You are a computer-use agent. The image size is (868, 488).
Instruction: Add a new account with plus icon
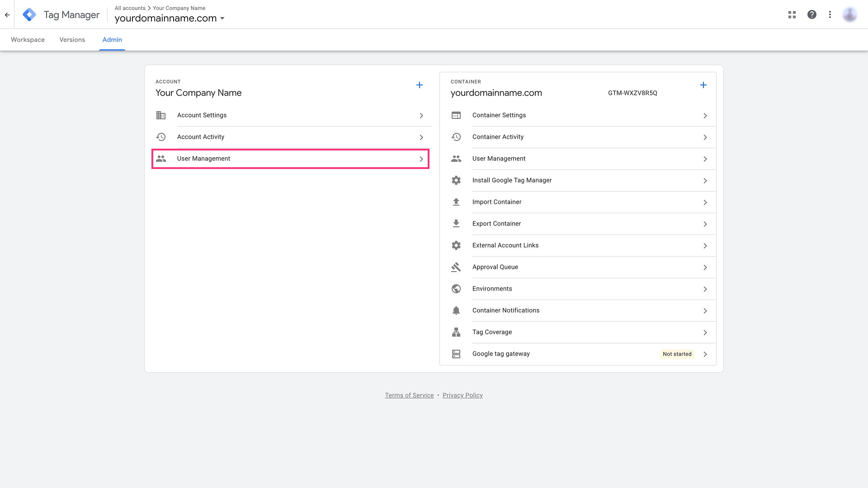tap(420, 85)
